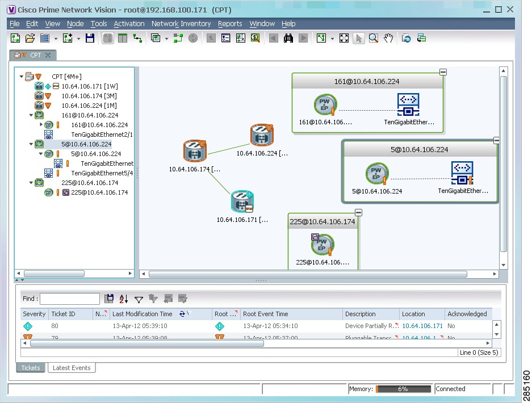Click the filter funnel icon in tickets toolbar
532x403 pixels.
pos(139,299)
